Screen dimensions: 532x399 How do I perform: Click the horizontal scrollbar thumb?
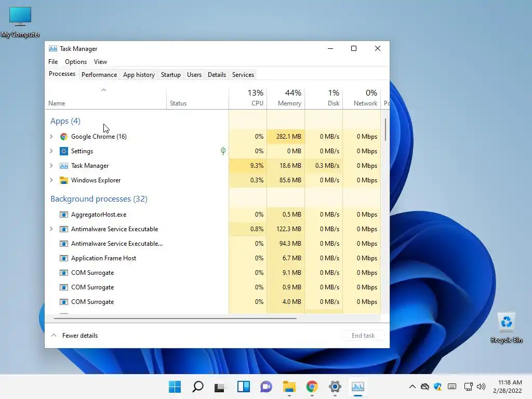pos(175,318)
